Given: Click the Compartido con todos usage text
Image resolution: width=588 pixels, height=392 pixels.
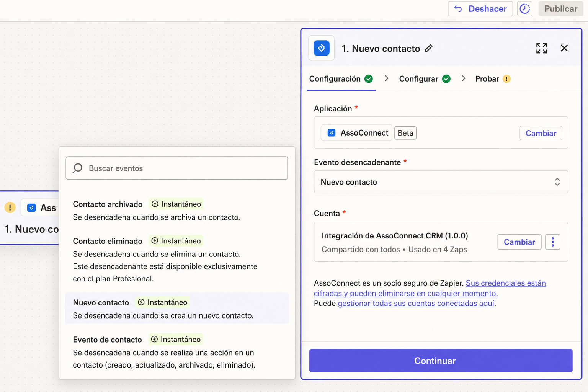Looking at the screenshot, I should (x=394, y=250).
